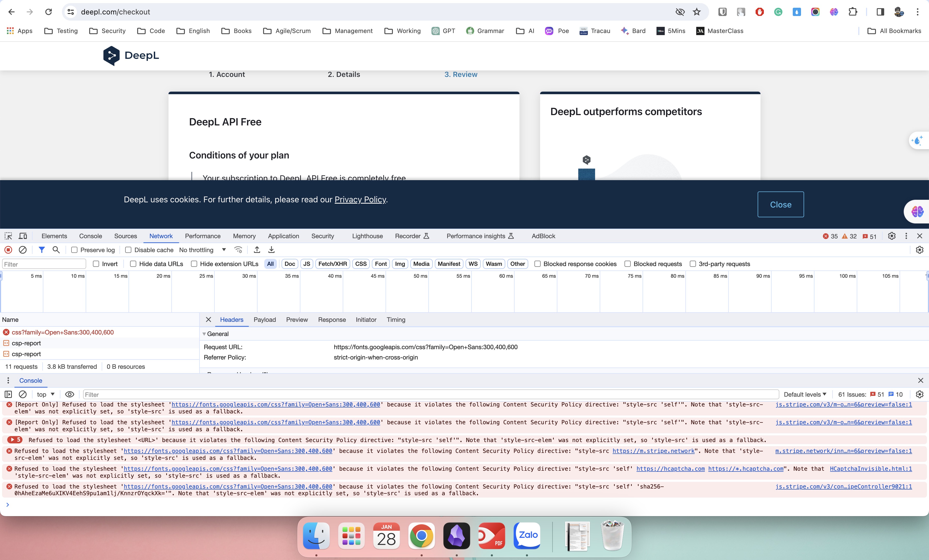The width and height of the screenshot is (929, 560).
Task: Create live expression eye icon
Action: (70, 394)
